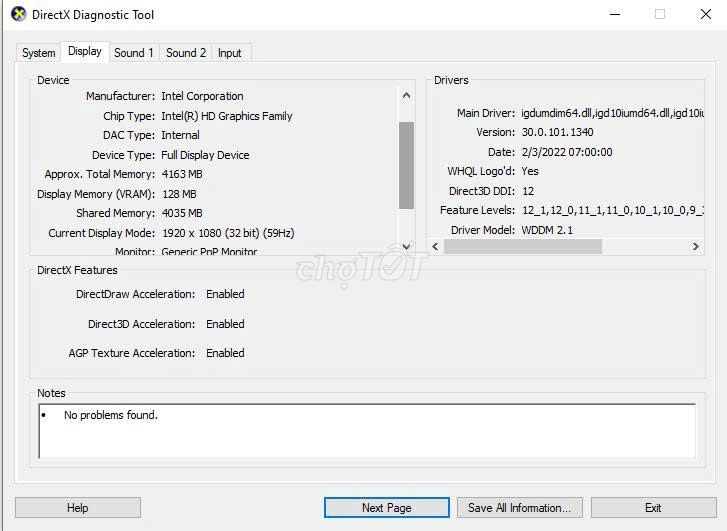This screenshot has height=531, width=727.
Task: Click the 'Feature Levels:' label
Action: (478, 211)
